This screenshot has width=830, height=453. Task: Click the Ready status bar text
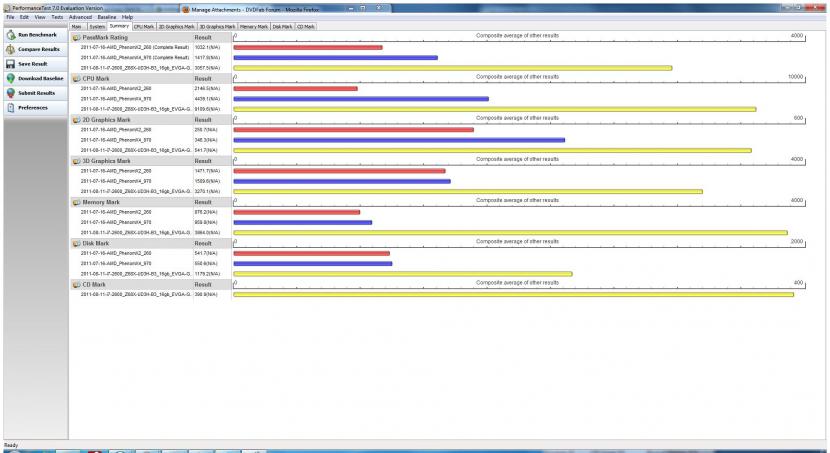coord(11,446)
